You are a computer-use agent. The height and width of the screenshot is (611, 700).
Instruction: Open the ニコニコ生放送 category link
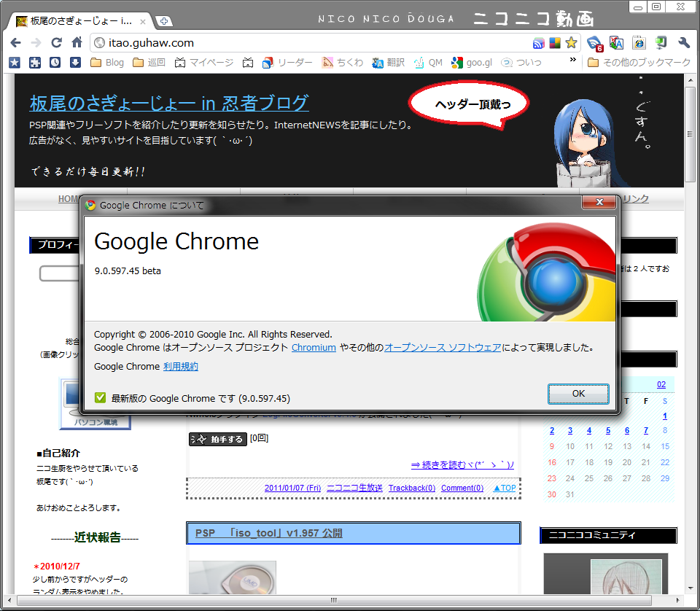tap(354, 488)
